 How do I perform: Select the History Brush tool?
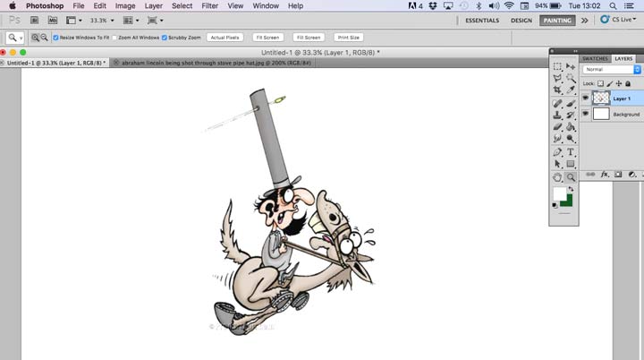pos(571,116)
